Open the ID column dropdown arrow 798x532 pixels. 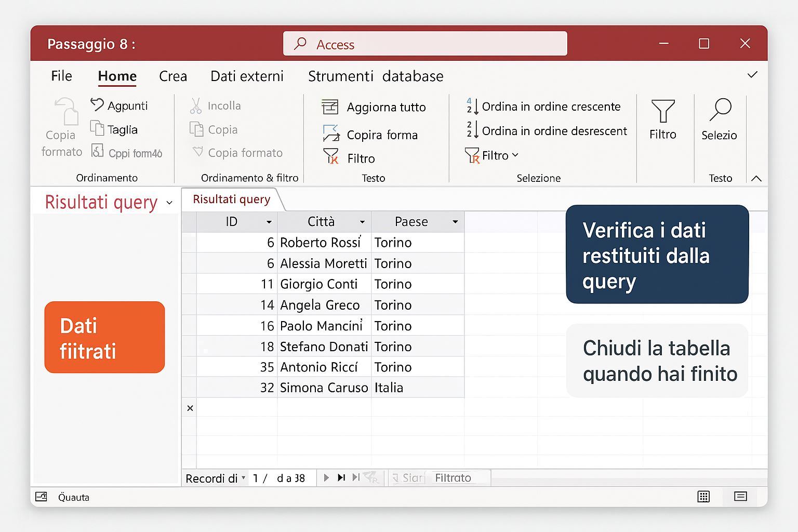tap(269, 222)
